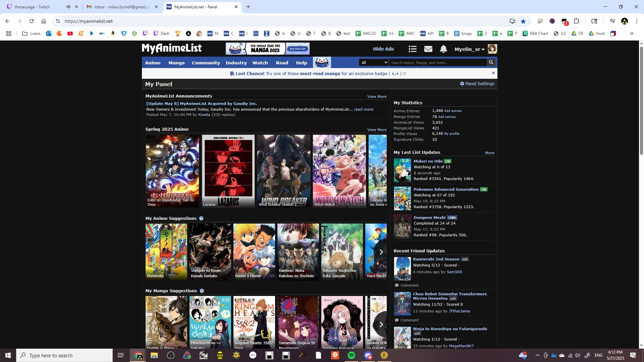The height and width of the screenshot is (362, 644).
Task: Expand the Myelin_sr account dropdown
Action: (x=469, y=49)
